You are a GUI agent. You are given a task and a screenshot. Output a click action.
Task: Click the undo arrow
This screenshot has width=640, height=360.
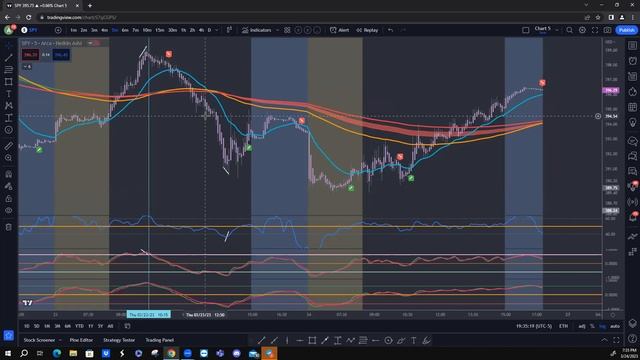coord(391,30)
